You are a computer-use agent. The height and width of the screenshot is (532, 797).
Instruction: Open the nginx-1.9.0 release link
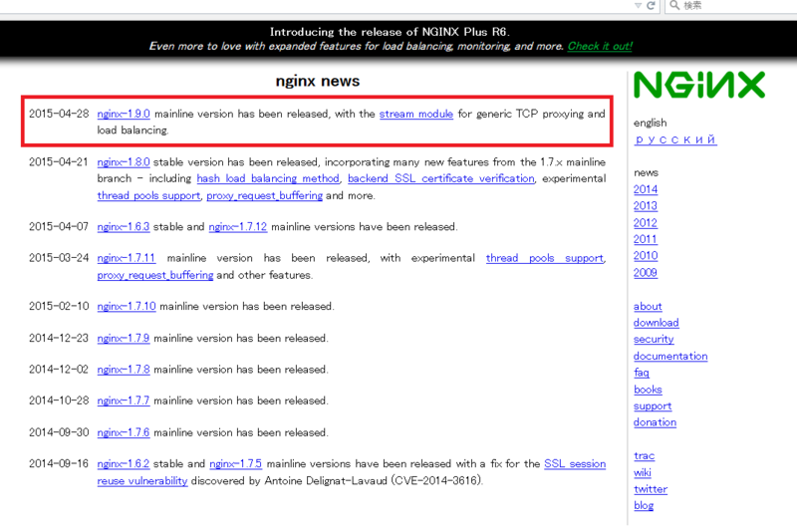click(124, 114)
